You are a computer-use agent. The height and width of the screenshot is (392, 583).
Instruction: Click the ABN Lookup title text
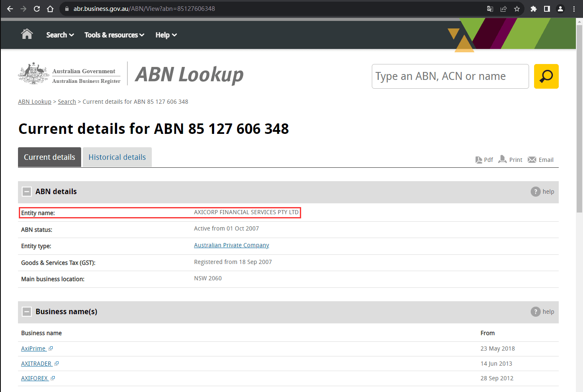(x=189, y=74)
